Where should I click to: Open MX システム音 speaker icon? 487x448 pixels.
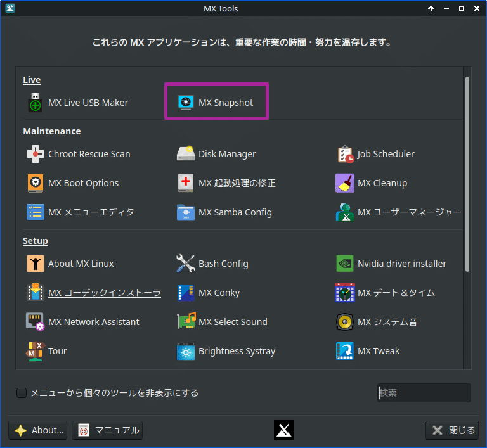point(345,322)
